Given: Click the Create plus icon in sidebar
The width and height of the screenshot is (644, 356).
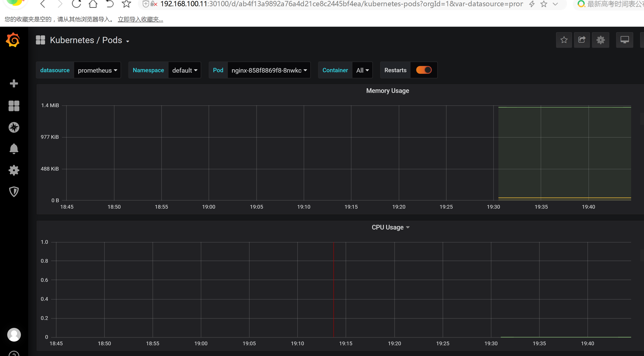Looking at the screenshot, I should 14,83.
